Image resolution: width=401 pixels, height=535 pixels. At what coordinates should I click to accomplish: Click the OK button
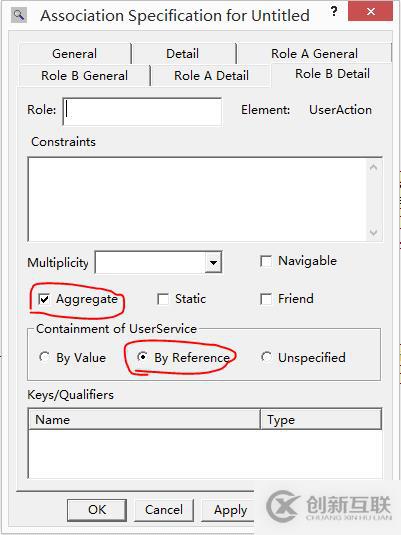click(x=97, y=510)
